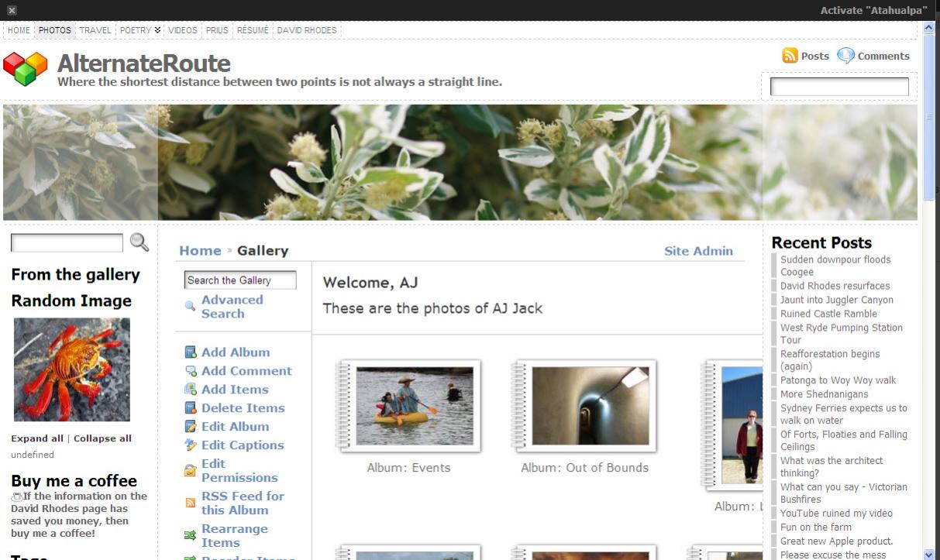The height and width of the screenshot is (560, 940).
Task: Open the Videos navigation tab
Action: [x=183, y=30]
